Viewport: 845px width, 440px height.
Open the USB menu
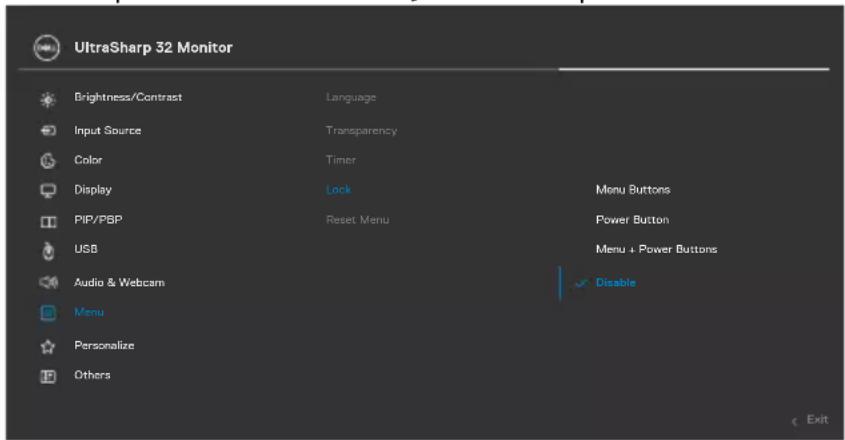86,249
